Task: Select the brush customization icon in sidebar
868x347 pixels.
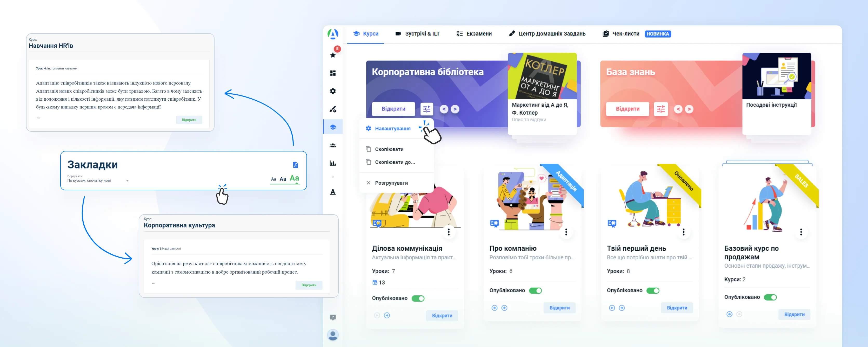Action: click(332, 109)
